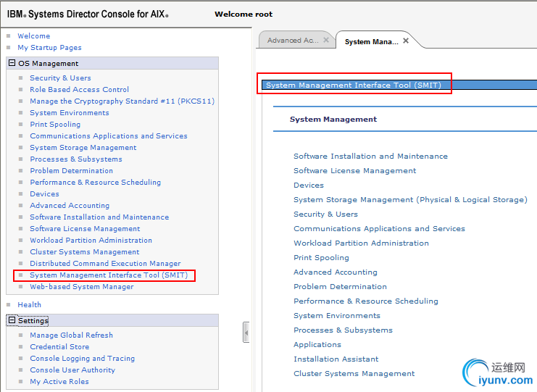Collapse the Settings section

tap(12, 320)
